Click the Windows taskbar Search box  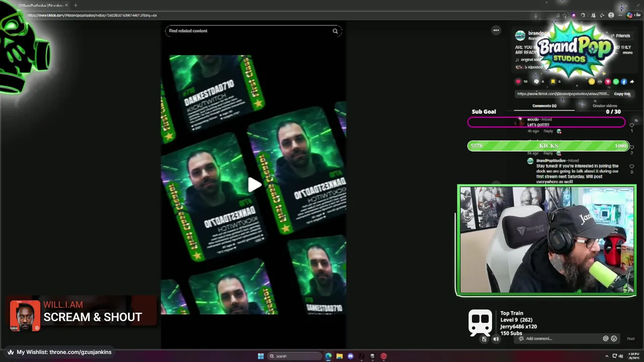point(295,356)
